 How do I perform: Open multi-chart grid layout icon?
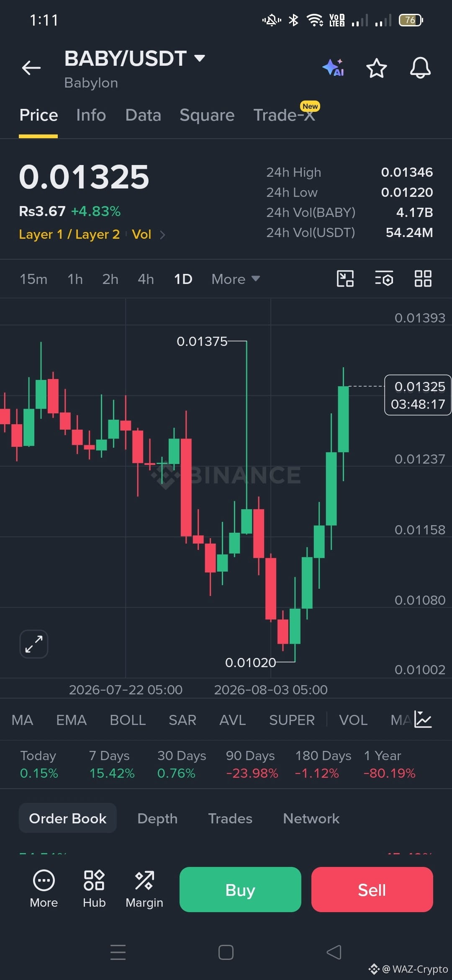pos(423,279)
